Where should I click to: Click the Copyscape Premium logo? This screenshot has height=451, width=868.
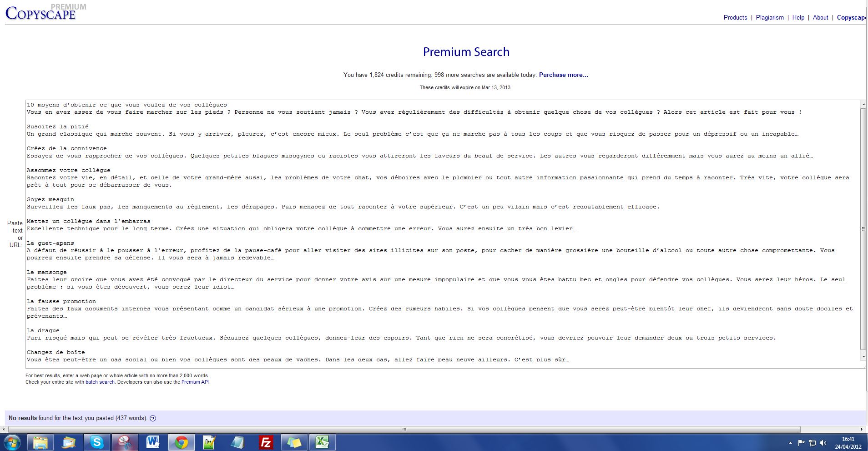(x=41, y=13)
